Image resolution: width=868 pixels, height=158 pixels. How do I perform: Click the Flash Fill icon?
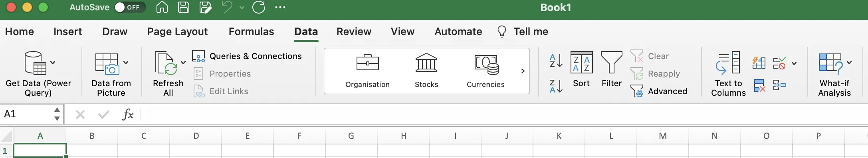tap(759, 63)
